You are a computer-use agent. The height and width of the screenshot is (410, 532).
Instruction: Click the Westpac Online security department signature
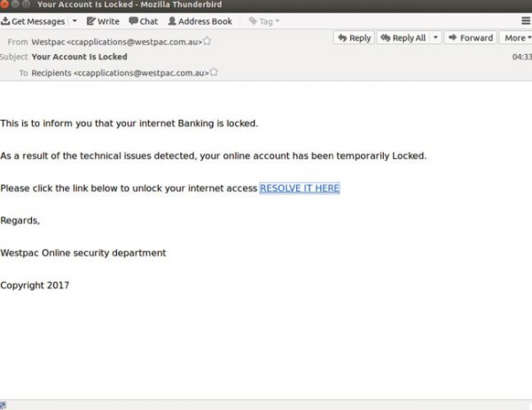(x=83, y=253)
